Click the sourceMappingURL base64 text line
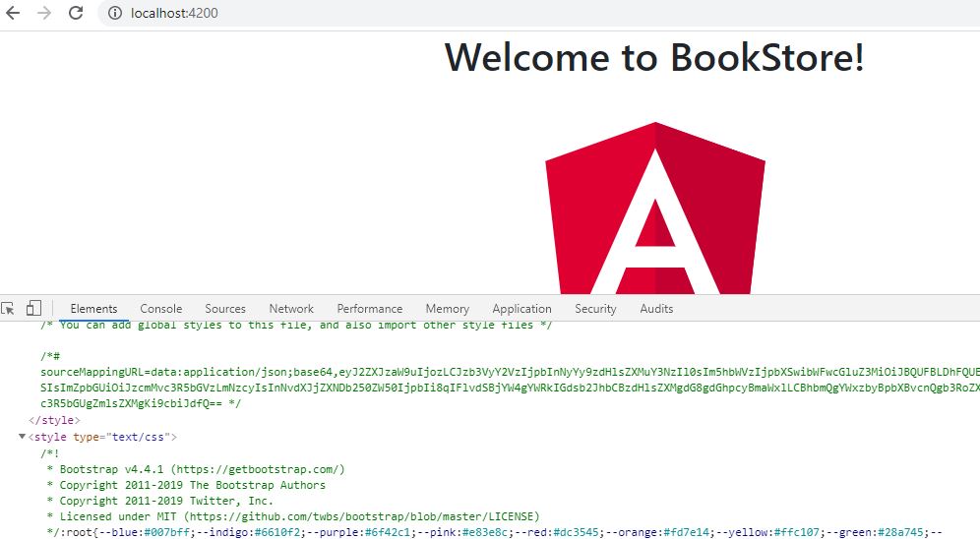This screenshot has width=980, height=539. (x=510, y=372)
